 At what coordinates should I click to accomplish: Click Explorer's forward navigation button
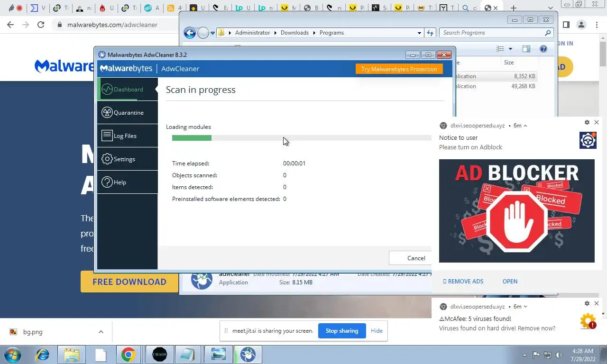coord(202,33)
